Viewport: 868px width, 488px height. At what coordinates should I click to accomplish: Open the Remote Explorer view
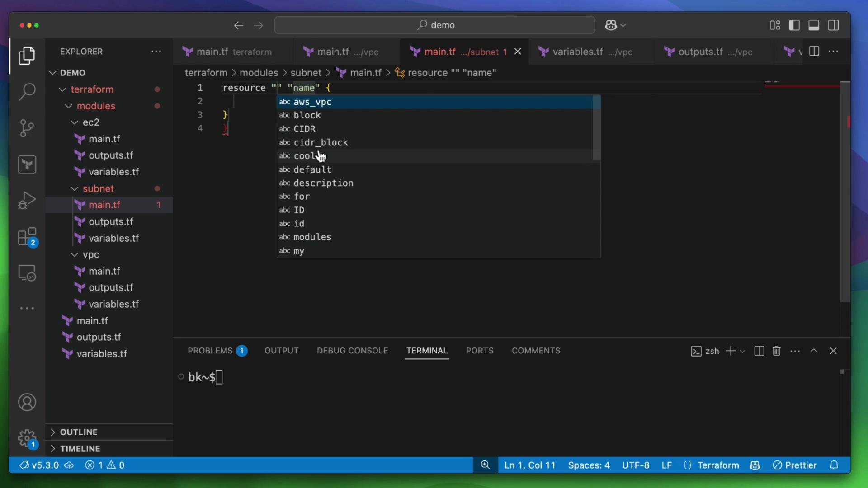(x=27, y=273)
